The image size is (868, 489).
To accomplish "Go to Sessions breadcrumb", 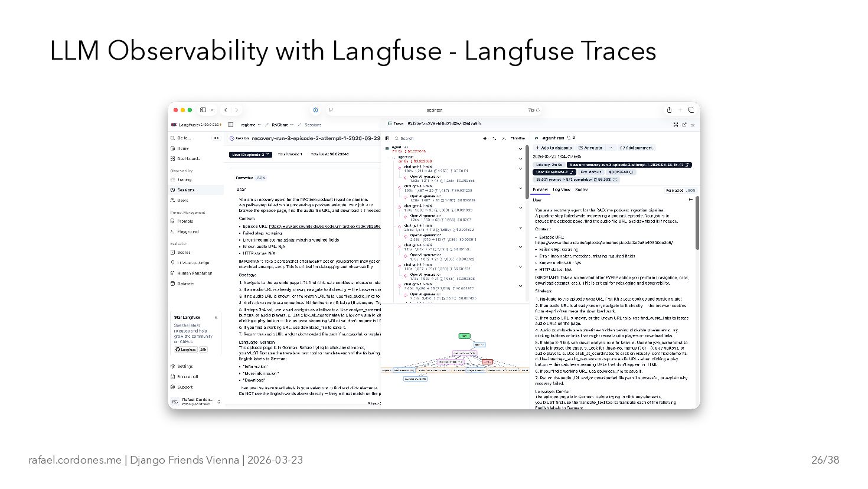I will [313, 125].
